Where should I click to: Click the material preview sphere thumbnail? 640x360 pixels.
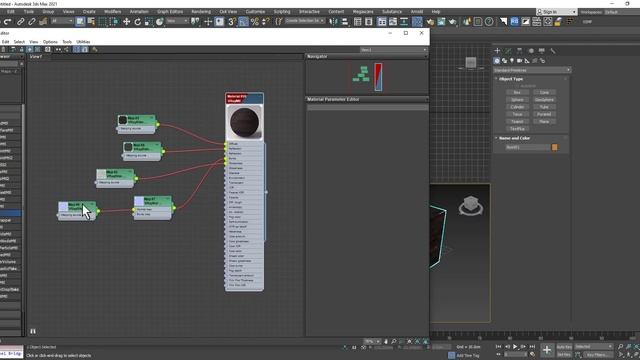(244, 122)
